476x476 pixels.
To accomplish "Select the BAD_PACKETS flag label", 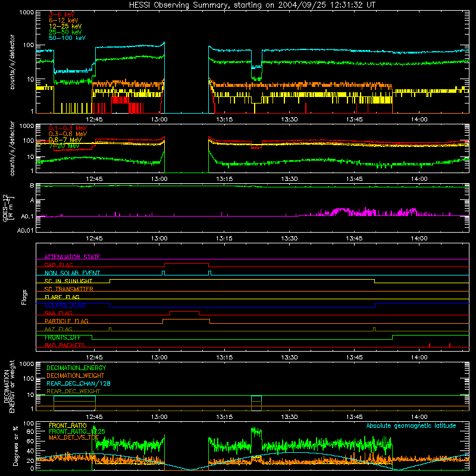I will [x=65, y=345].
